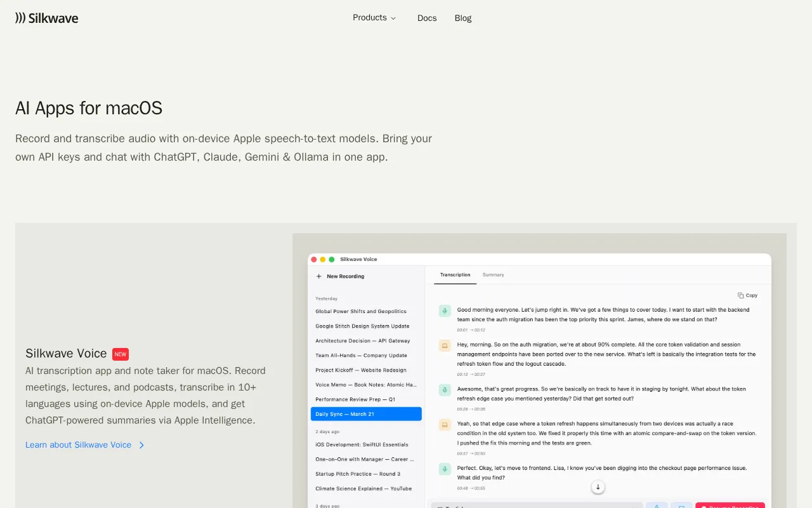The height and width of the screenshot is (508, 812).
Task: Click the 00:37 → 00:50 timestamp
Action: [471, 453]
